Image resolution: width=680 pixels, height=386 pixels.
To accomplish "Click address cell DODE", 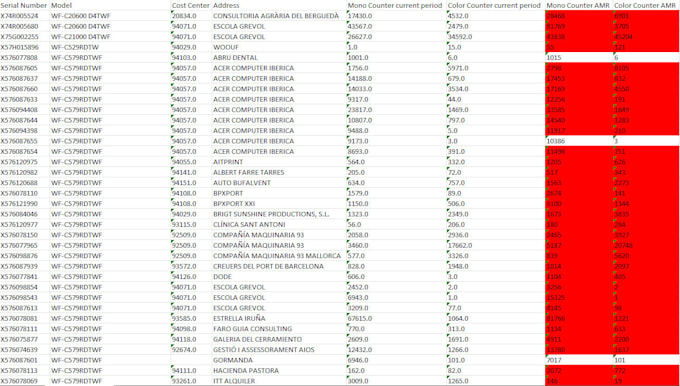I will [222, 276].
